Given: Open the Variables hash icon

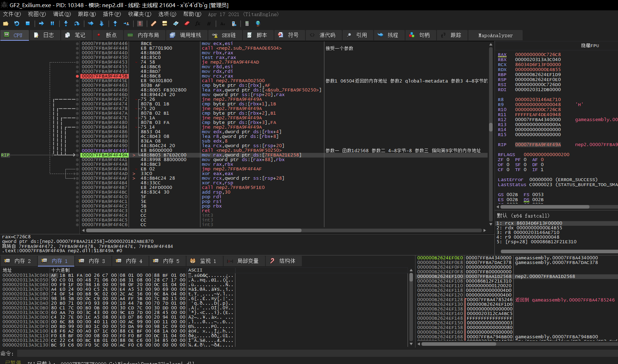Looking at the screenshot, I should tap(209, 24).
